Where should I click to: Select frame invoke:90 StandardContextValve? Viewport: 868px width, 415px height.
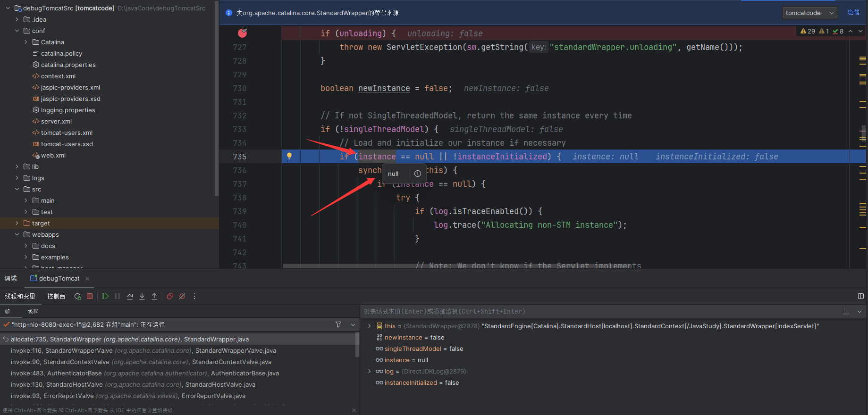pyautogui.click(x=141, y=362)
